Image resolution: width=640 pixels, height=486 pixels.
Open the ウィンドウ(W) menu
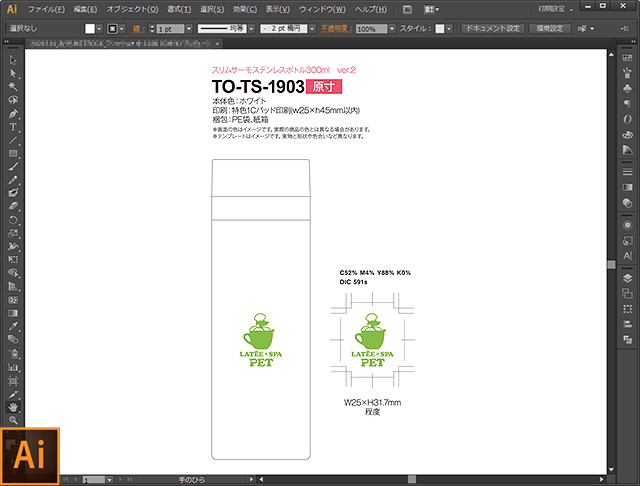tap(321, 8)
